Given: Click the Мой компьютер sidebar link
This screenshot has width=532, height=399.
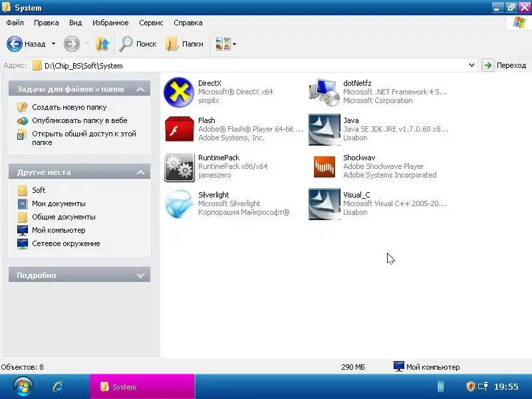Looking at the screenshot, I should [x=59, y=230].
